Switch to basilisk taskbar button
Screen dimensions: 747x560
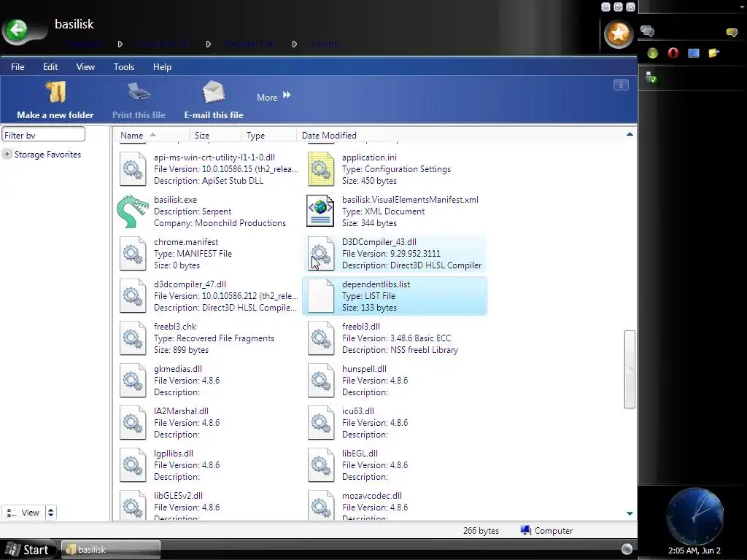111,549
